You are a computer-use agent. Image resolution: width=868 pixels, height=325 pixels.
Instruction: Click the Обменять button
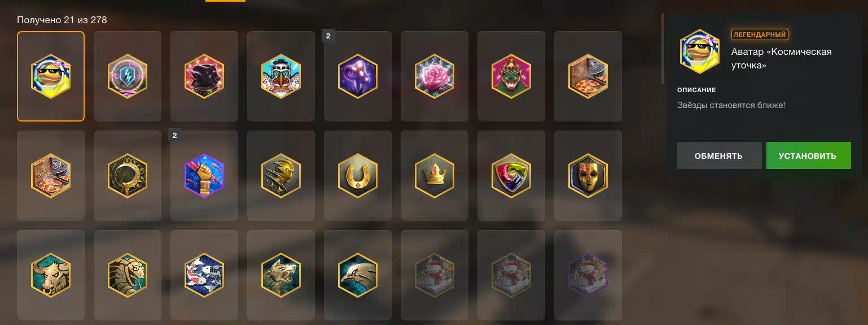[x=719, y=155]
